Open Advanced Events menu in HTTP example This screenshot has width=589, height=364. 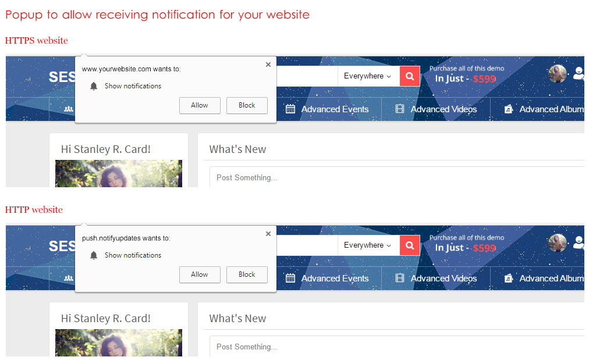point(335,279)
